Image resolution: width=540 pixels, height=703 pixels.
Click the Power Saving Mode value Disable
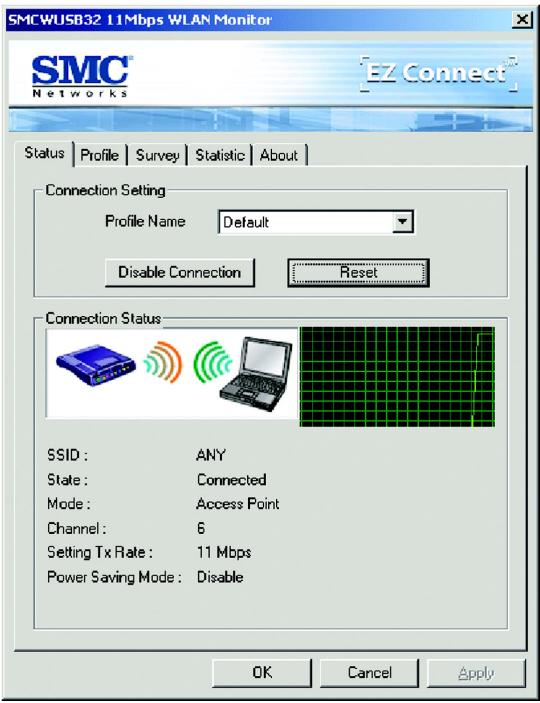click(220, 577)
